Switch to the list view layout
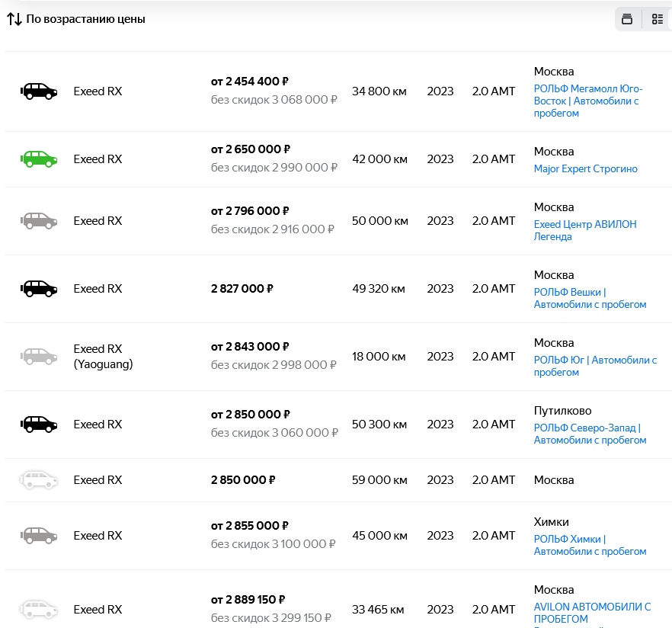 tap(657, 19)
